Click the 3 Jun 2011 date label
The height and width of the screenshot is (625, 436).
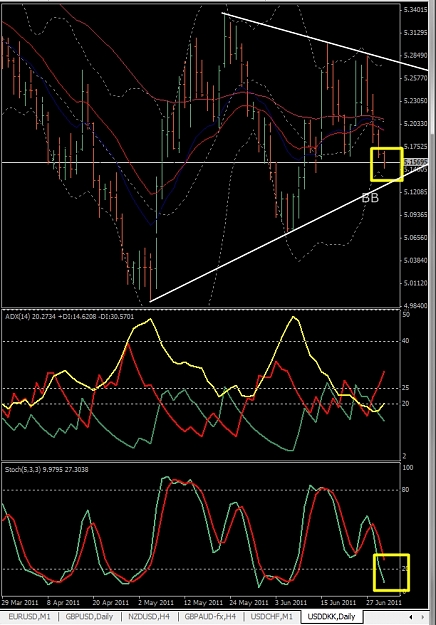click(x=291, y=602)
